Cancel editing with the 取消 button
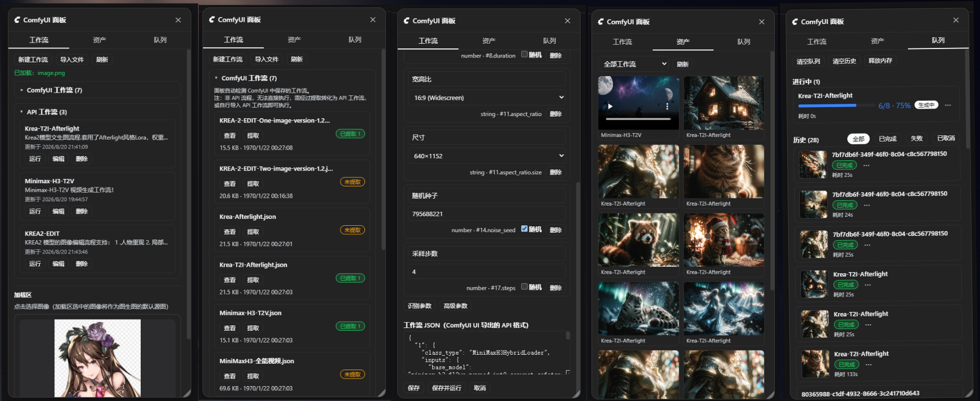 [x=480, y=388]
